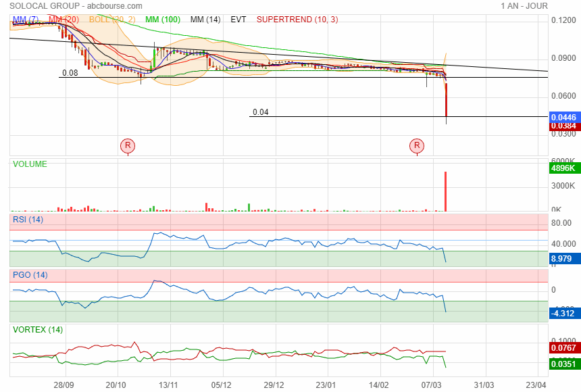
Task: Click the large red candlestick of the crash
Action: (x=446, y=100)
